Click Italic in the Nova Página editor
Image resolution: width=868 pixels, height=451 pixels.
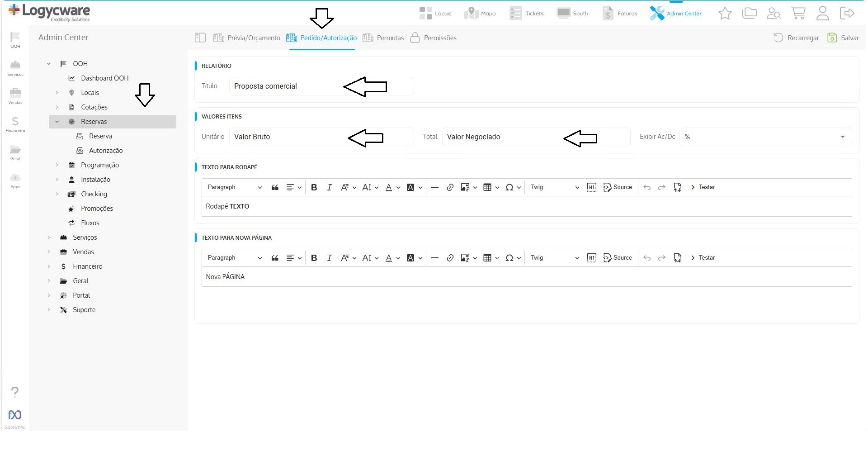[x=329, y=258]
